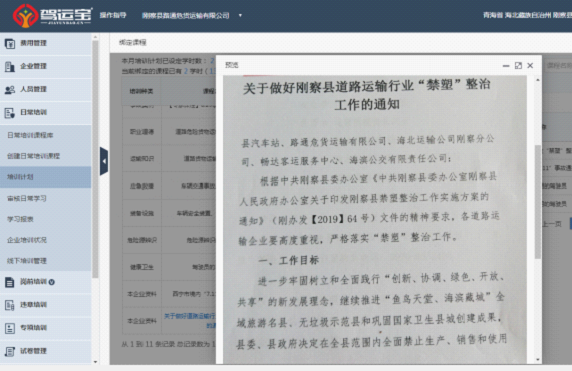572x371 pixels.
Task: Select the 绑定课程 tab
Action: 132,43
